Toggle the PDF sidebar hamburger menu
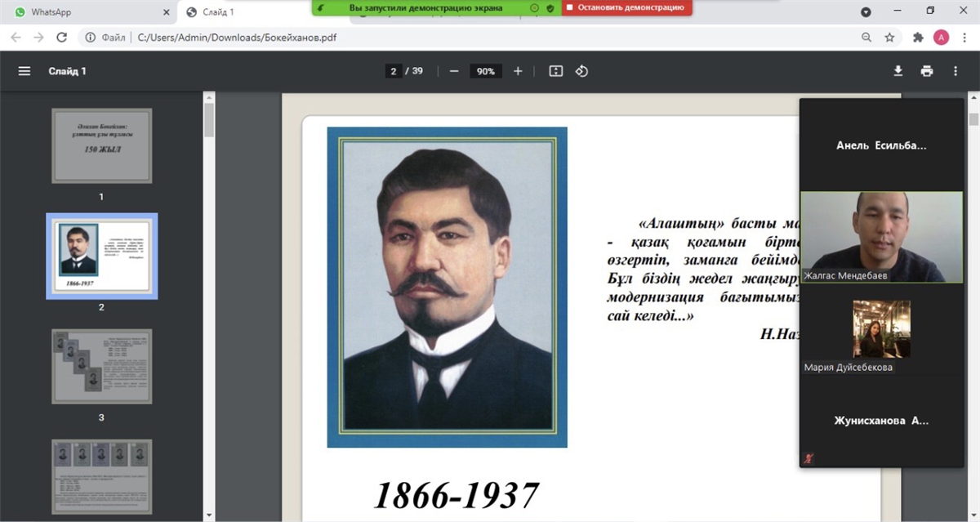Screen dimensions: 980x522 [24, 71]
